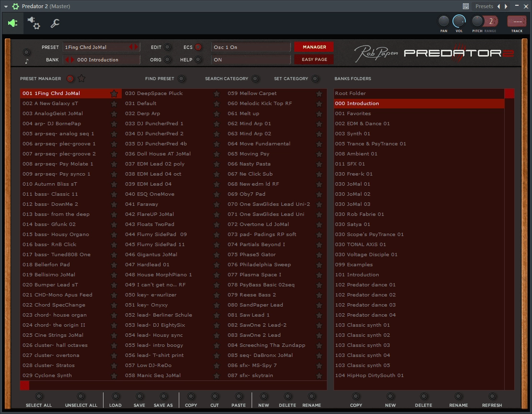Favorite star for 052 lead- Berliner Schule
532x414 pixels.
(x=217, y=315)
